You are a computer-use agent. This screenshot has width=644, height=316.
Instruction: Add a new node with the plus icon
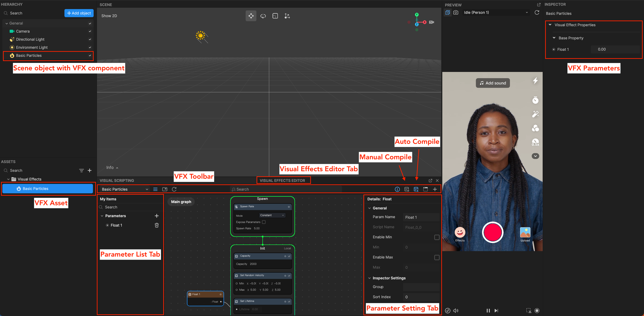[x=435, y=189]
